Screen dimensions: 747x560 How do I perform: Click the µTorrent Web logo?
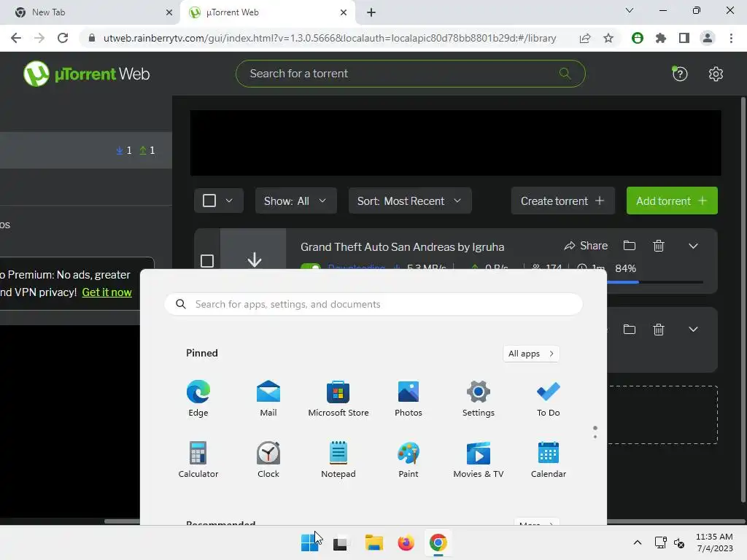pos(87,74)
